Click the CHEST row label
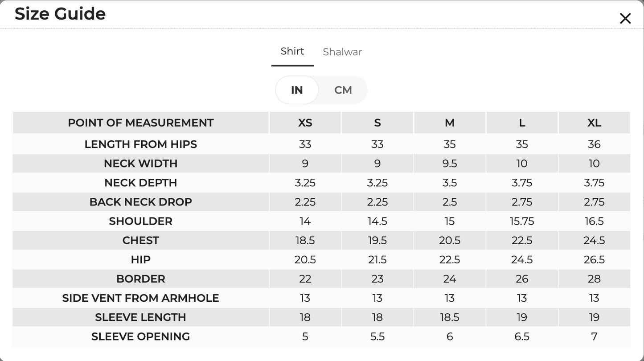Image resolution: width=644 pixels, height=361 pixels. pos(141,240)
